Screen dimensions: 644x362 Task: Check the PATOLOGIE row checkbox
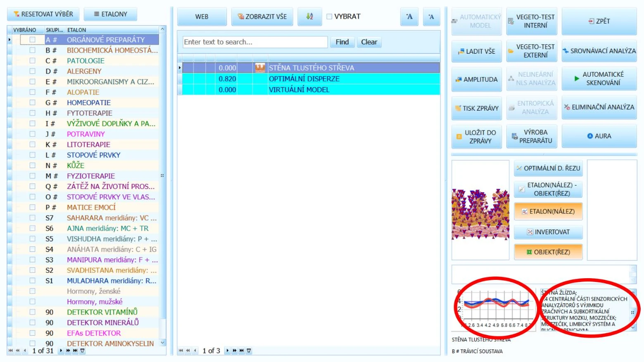[x=32, y=61]
